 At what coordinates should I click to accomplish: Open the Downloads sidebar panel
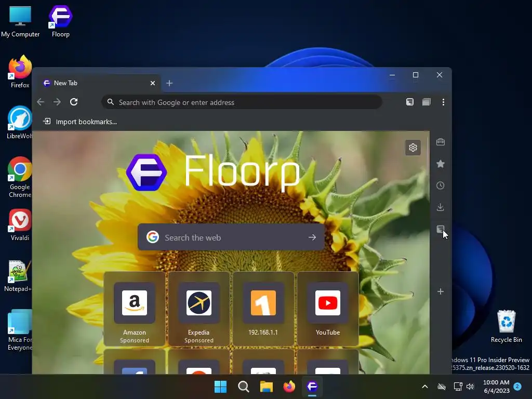coord(441,207)
